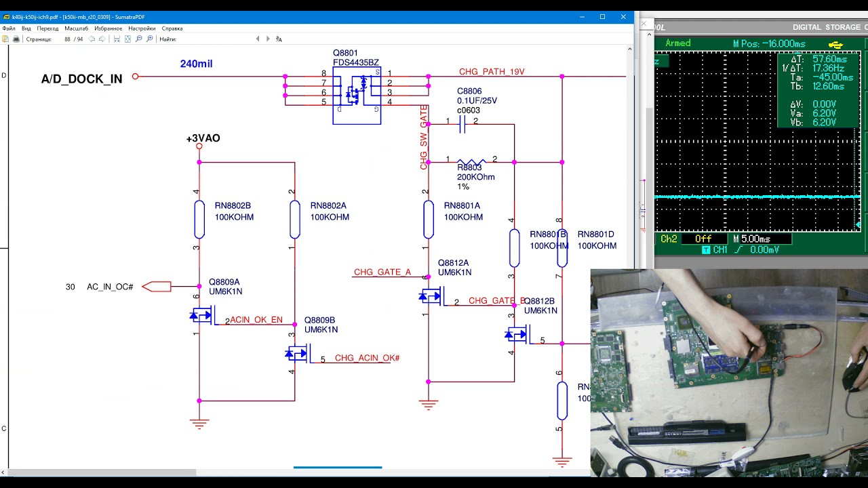Screen dimensions: 868x488
Task: Open the Вид menu
Action: pos(26,28)
